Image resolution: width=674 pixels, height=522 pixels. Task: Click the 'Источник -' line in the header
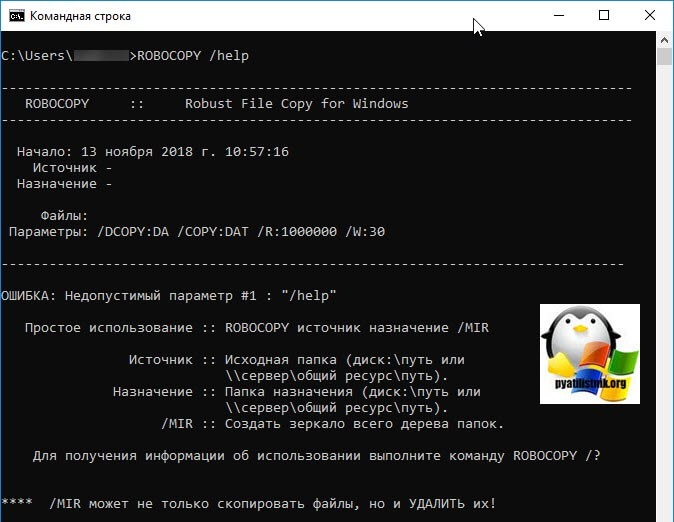(72, 168)
